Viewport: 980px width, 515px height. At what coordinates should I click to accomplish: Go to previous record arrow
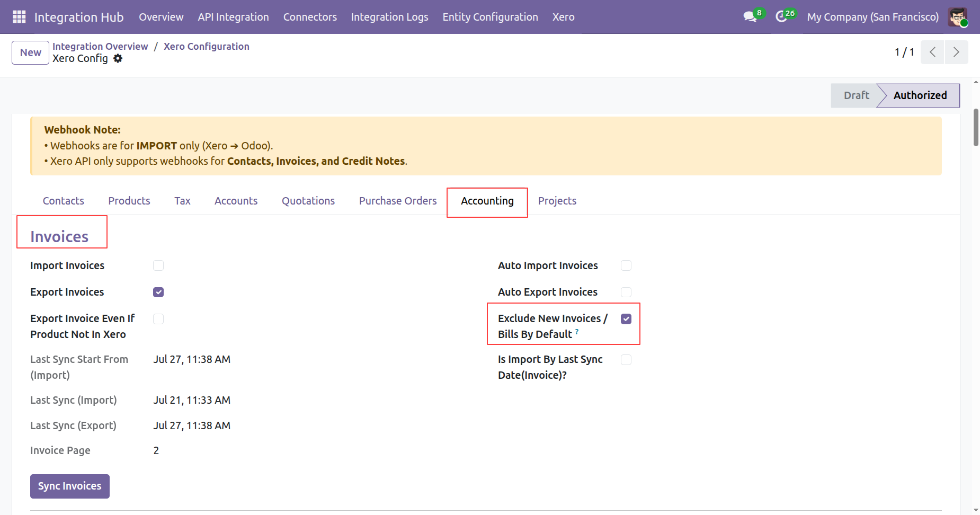point(932,52)
